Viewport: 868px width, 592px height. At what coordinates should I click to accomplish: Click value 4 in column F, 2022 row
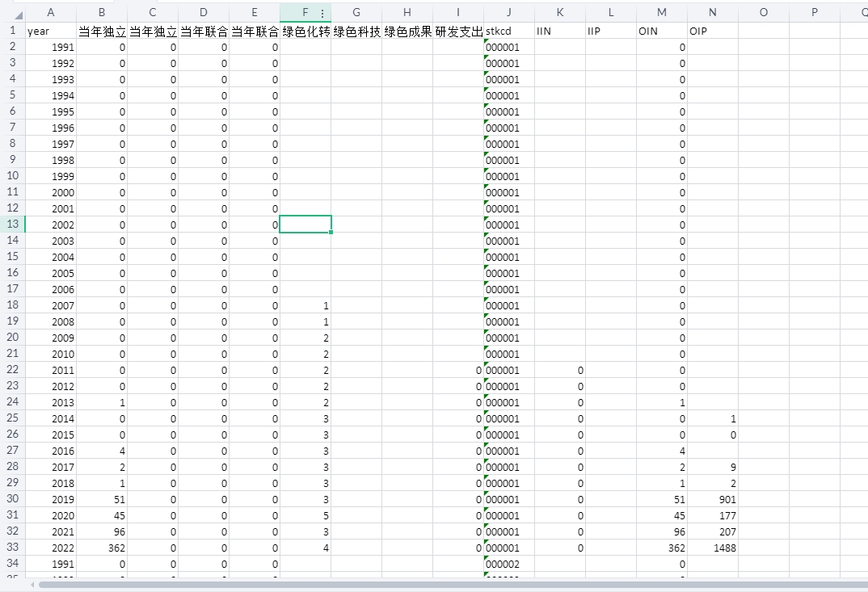pyautogui.click(x=305, y=548)
